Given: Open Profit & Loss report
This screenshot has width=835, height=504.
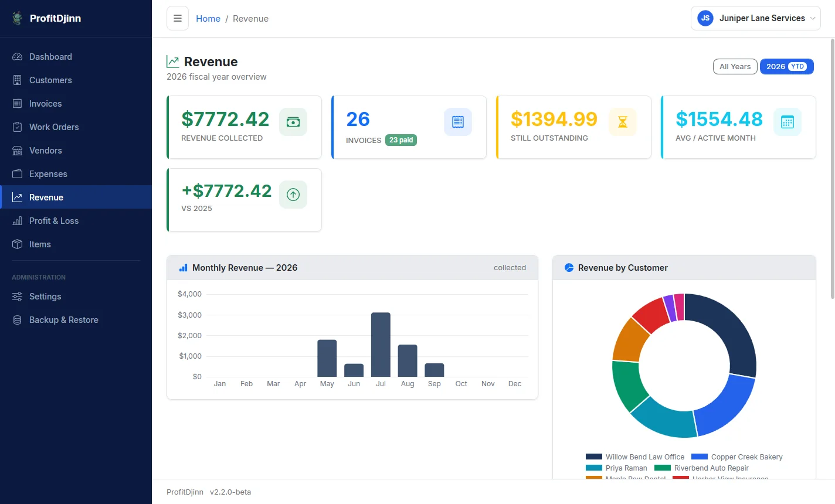Looking at the screenshot, I should pyautogui.click(x=76, y=221).
